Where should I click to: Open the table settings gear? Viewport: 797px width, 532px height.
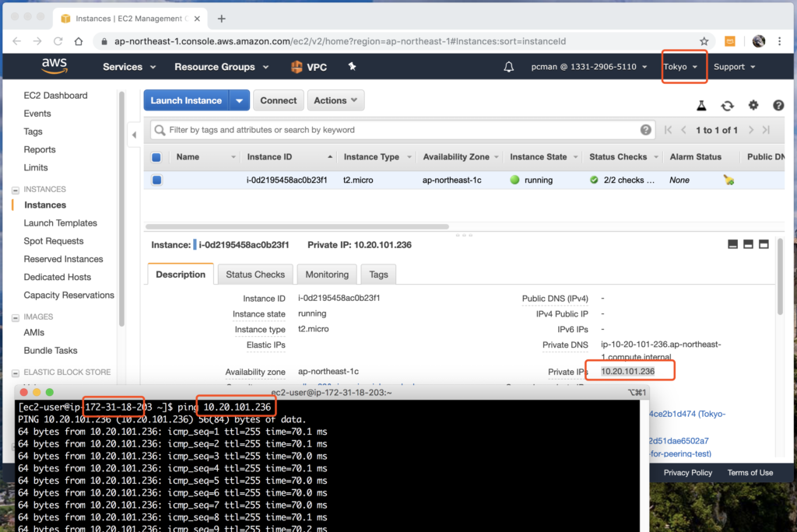point(753,105)
